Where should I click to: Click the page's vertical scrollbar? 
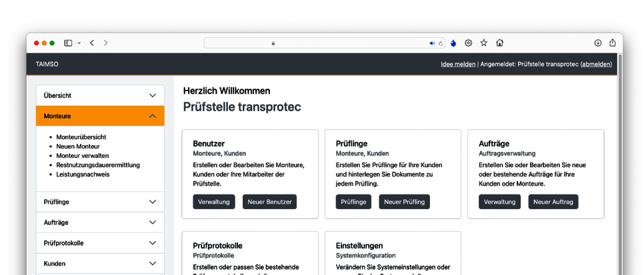tap(620, 164)
